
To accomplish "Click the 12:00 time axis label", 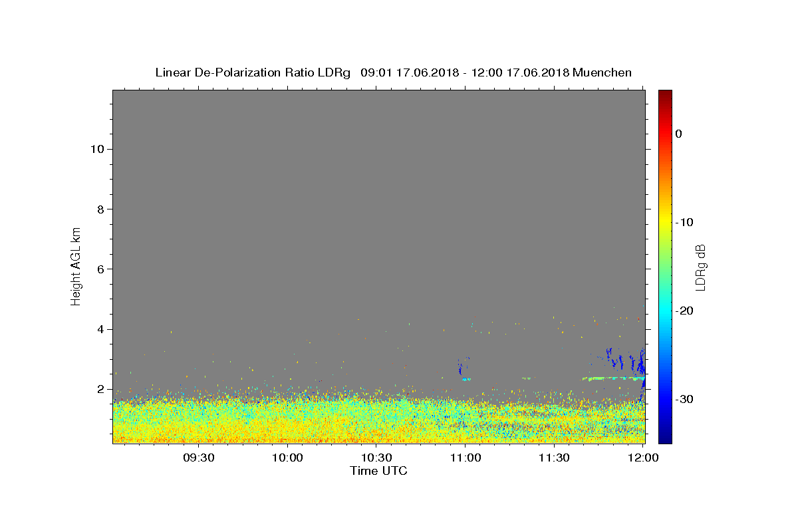I will [643, 458].
